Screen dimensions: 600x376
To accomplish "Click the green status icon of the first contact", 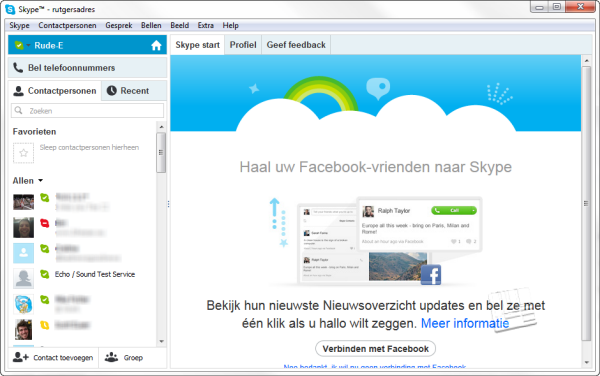I will (x=45, y=197).
